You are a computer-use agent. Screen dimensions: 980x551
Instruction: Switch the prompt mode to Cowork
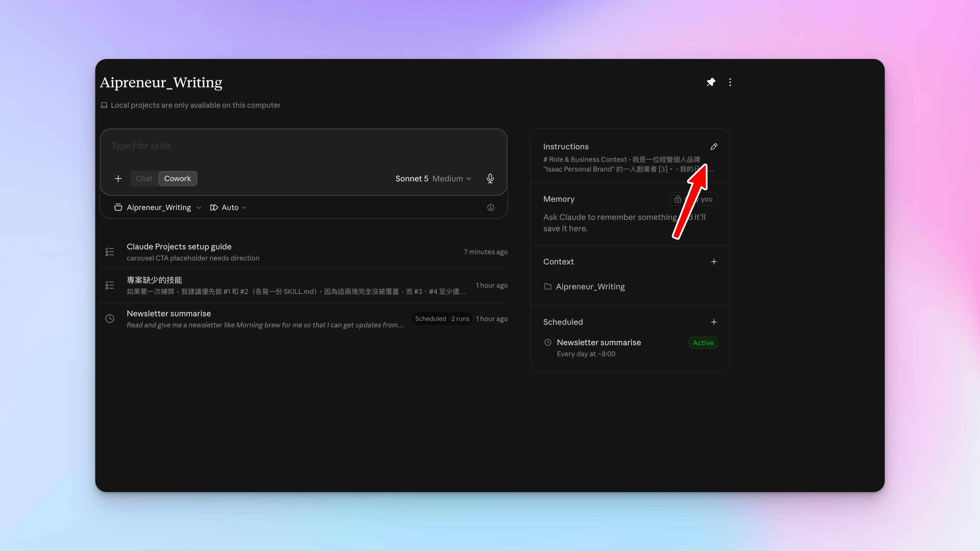[x=178, y=178]
